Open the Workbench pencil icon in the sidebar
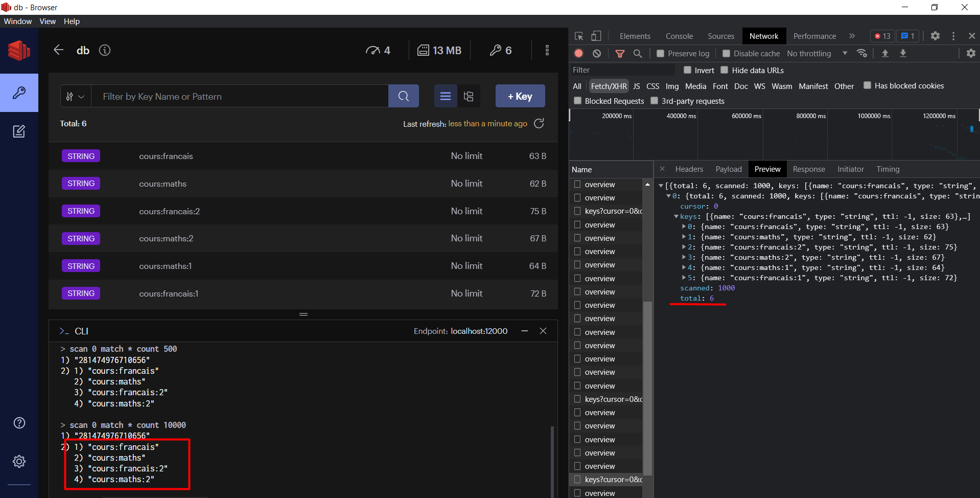Image resolution: width=980 pixels, height=498 pixels. pos(19,131)
